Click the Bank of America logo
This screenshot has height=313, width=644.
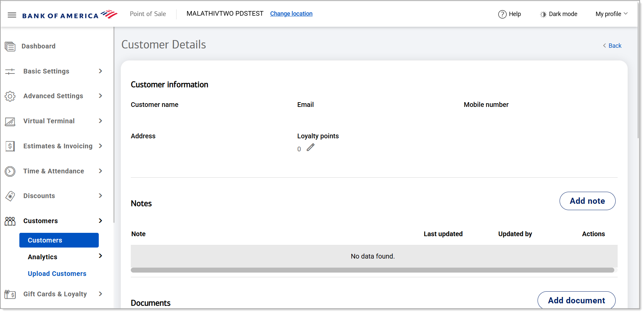(x=70, y=15)
